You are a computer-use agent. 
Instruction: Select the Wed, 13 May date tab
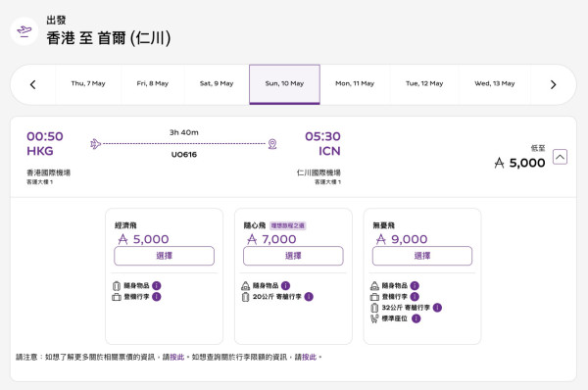click(495, 83)
